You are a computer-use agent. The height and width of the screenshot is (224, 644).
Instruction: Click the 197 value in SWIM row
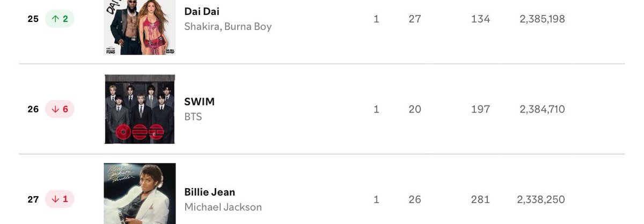480,109
